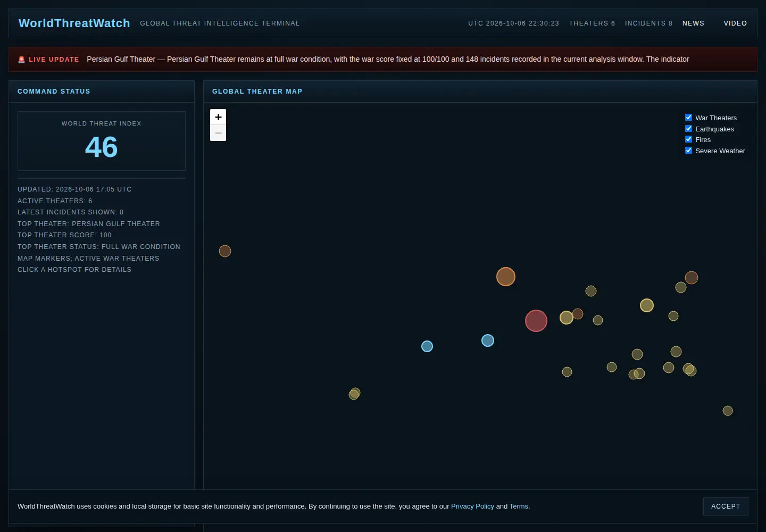
Task: Click the COMMAND STATUS panel heading
Action: (54, 92)
